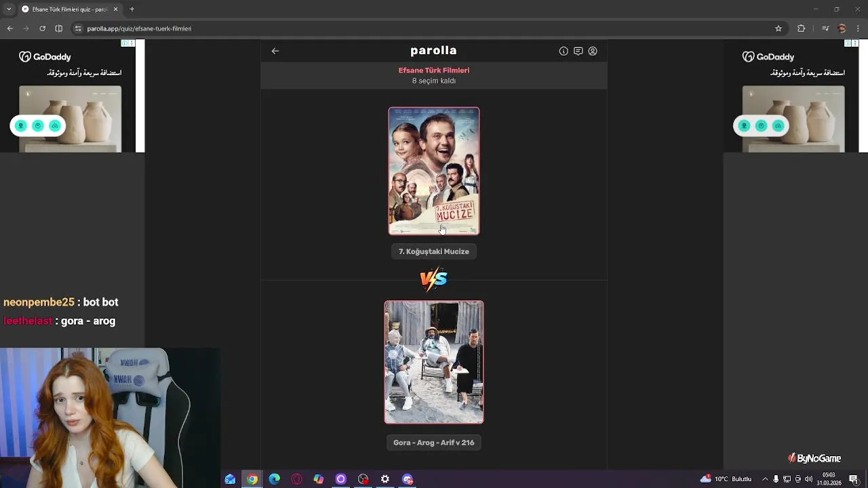868x488 pixels.
Task: Open the info icon in parolla header
Action: tap(564, 51)
